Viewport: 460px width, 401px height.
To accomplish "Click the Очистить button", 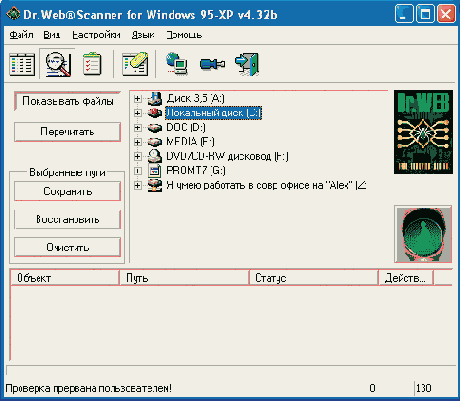I will pyautogui.click(x=67, y=247).
